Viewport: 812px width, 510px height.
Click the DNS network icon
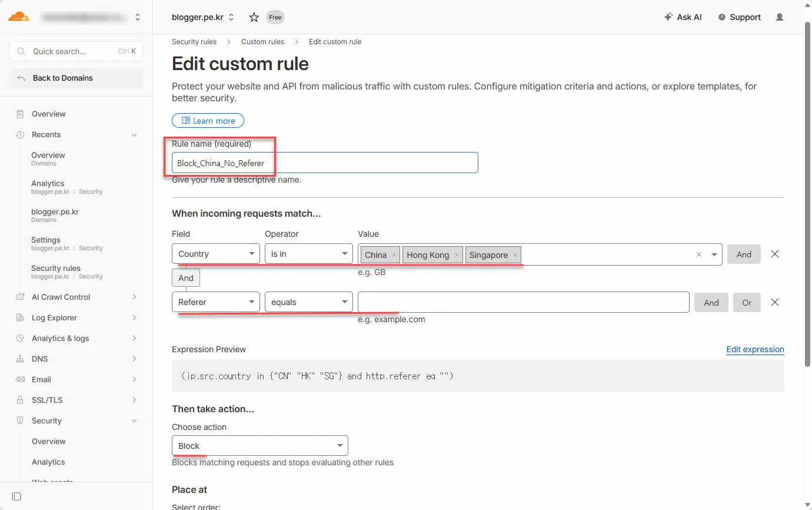point(21,359)
